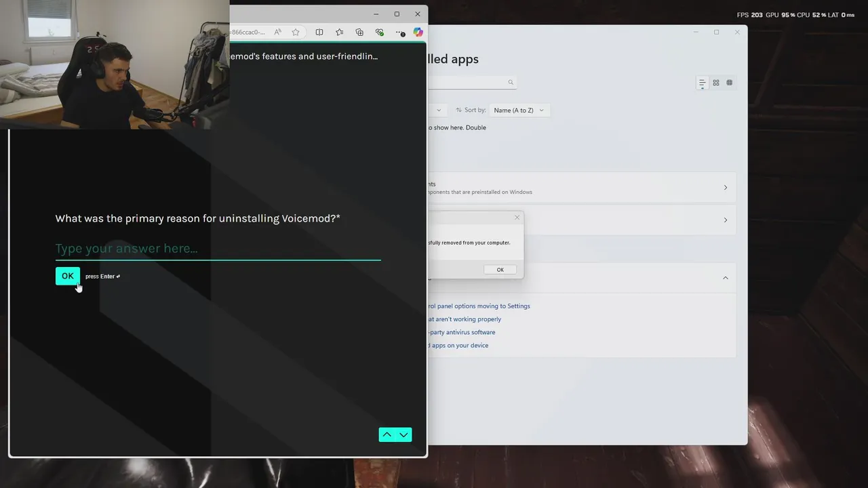Expand the preinstalled components row chevron
Viewport: 868px width, 488px height.
click(725, 188)
